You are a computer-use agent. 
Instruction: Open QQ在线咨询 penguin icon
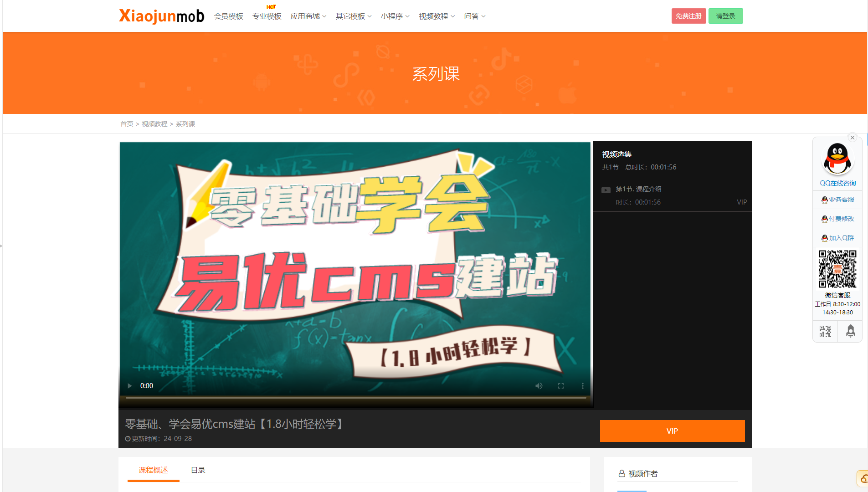click(x=837, y=159)
